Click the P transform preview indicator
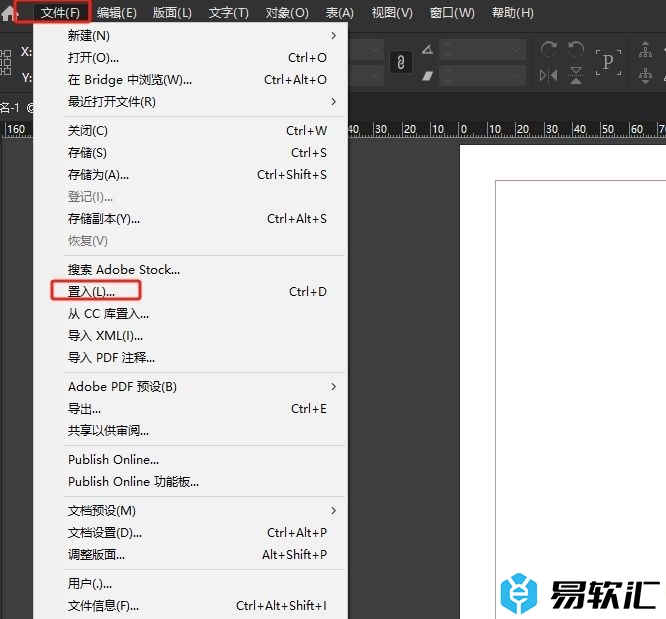666x619 pixels. (x=608, y=62)
